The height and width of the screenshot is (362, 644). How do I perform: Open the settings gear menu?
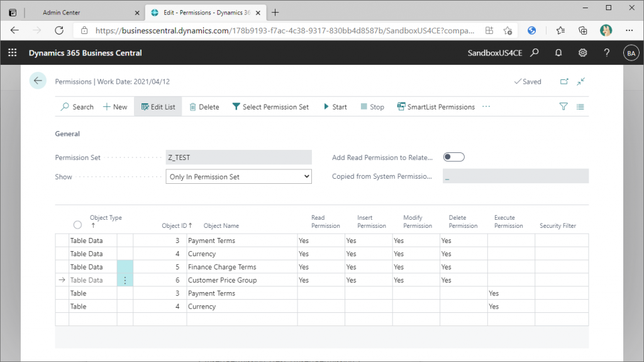(x=582, y=53)
